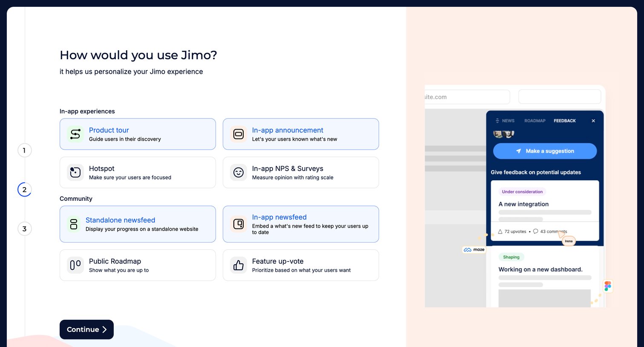Open the NEWS tab in widget

pyautogui.click(x=508, y=121)
